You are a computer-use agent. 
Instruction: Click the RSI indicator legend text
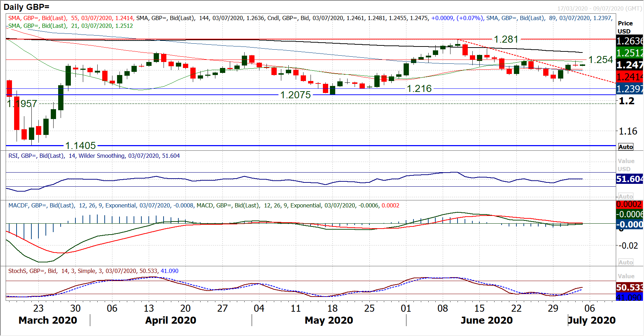click(94, 156)
